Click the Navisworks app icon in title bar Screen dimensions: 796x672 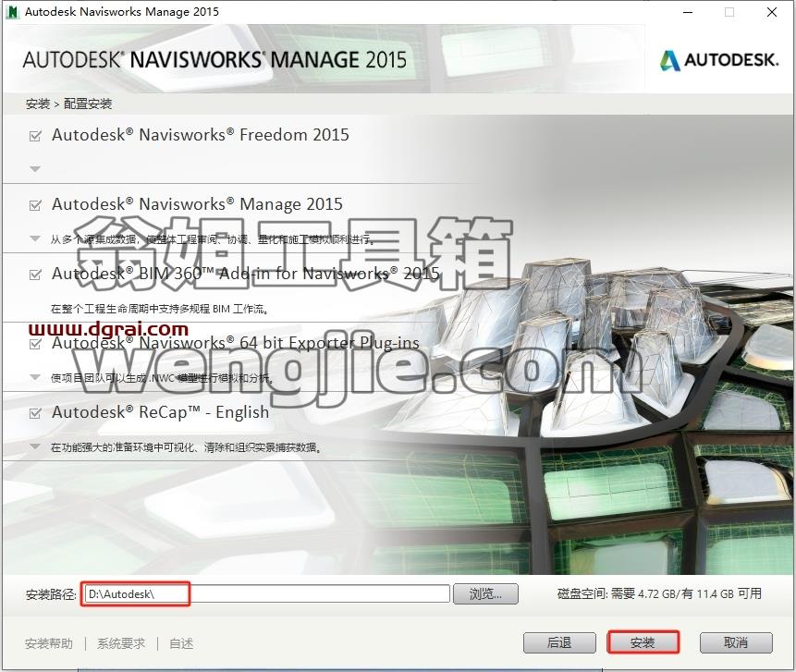(x=12, y=12)
